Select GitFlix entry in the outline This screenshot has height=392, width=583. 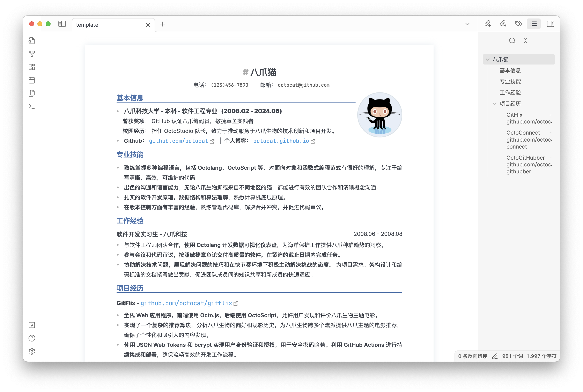point(514,114)
